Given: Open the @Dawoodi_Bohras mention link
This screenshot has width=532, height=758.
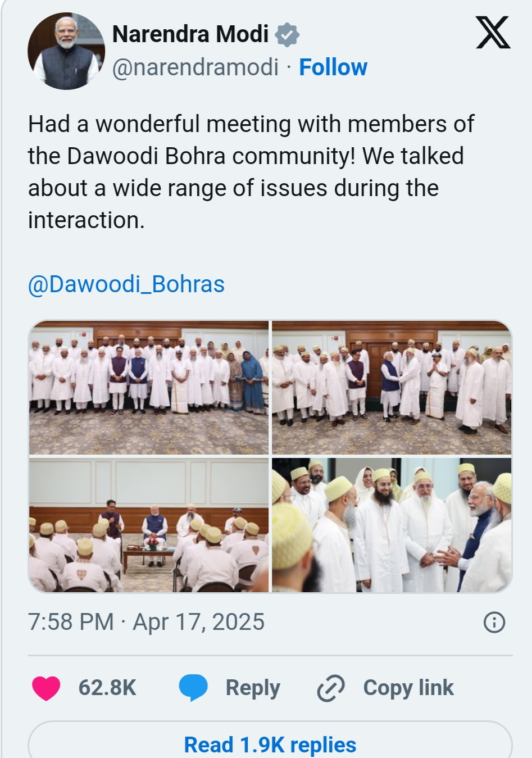Looking at the screenshot, I should click(126, 284).
